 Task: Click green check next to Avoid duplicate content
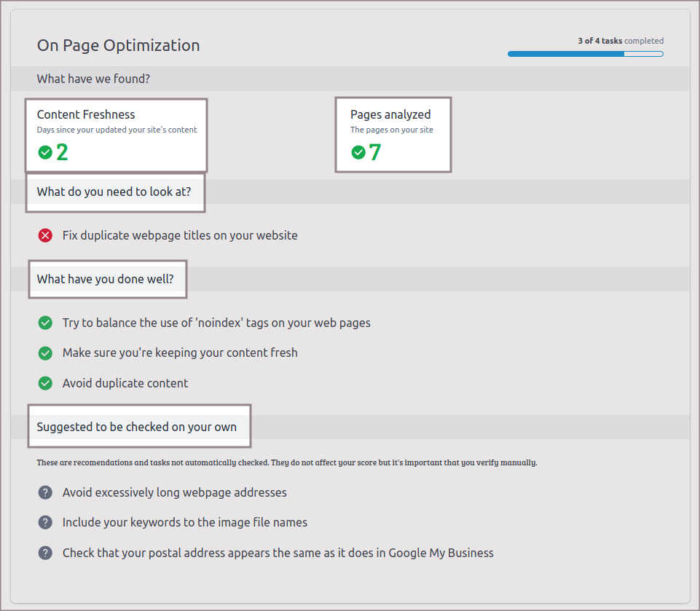45,383
